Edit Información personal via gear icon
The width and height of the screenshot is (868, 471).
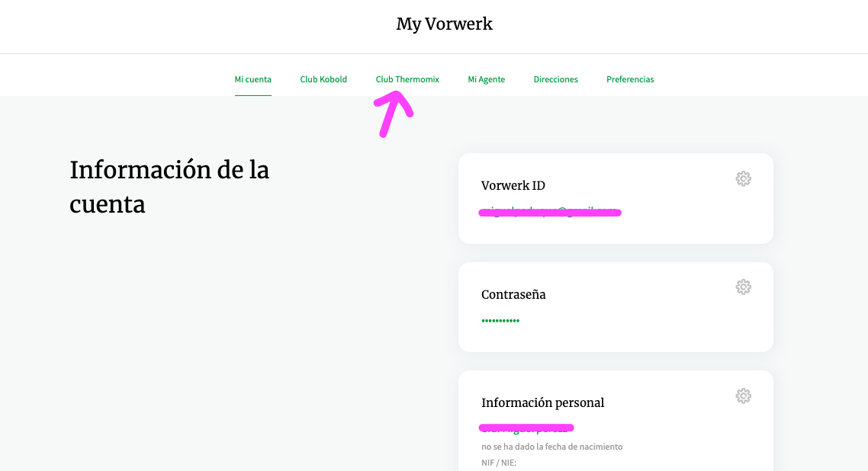click(743, 396)
